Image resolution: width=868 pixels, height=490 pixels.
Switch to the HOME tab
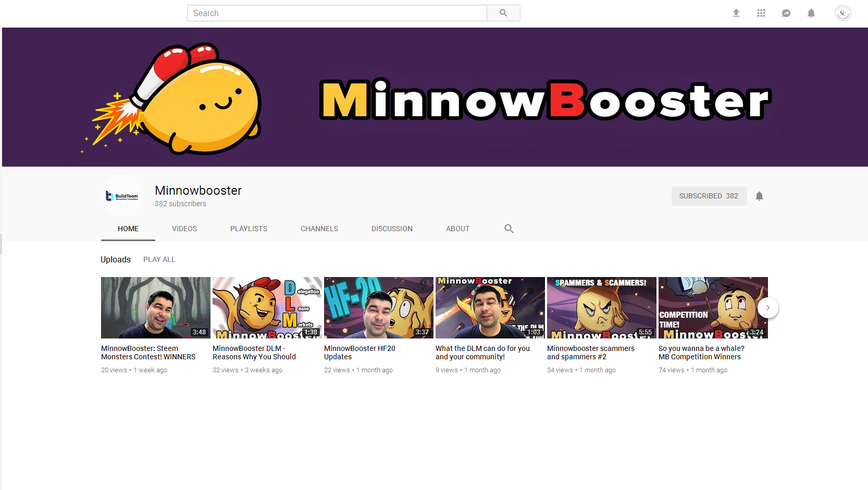(x=128, y=229)
